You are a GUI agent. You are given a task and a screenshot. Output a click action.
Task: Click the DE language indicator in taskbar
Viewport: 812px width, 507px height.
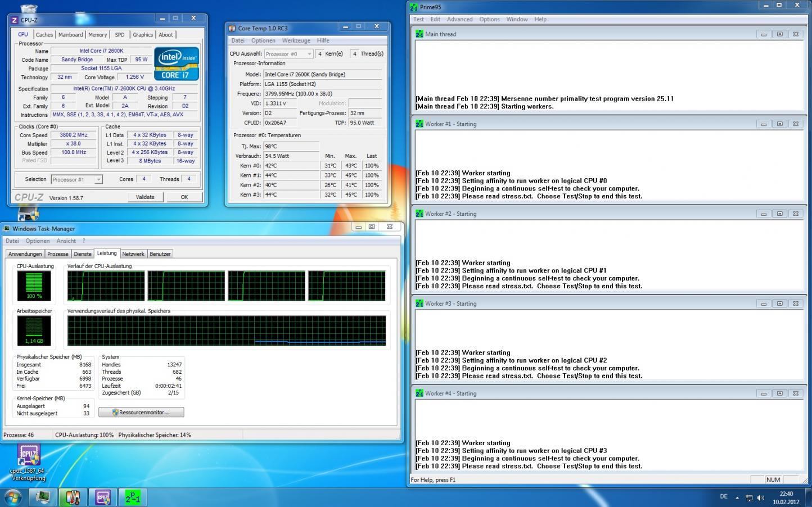pos(724,496)
